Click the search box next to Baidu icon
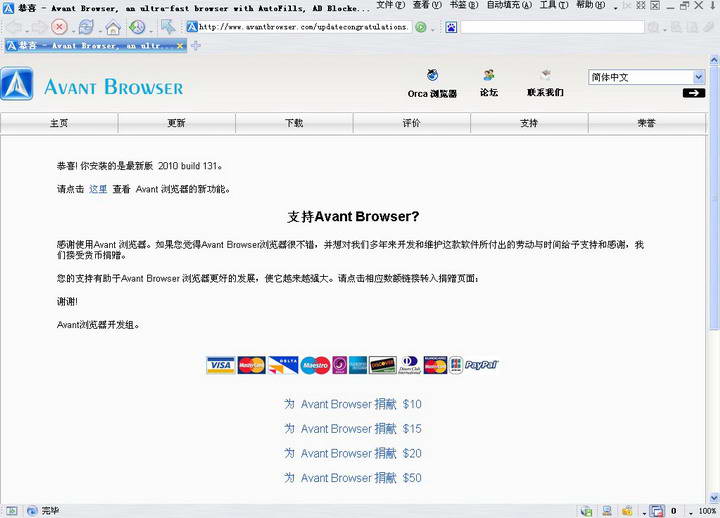Image resolution: width=720 pixels, height=518 pixels. coord(552,27)
